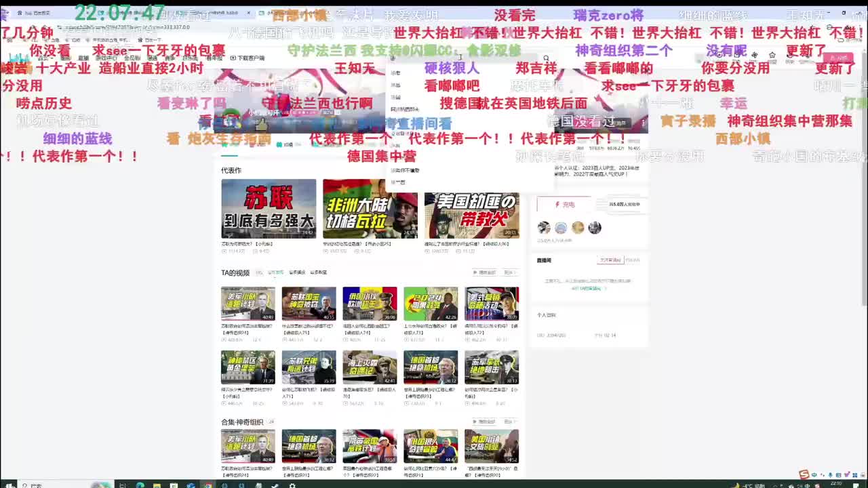Click the search magnifier icon in the header

tap(546, 59)
